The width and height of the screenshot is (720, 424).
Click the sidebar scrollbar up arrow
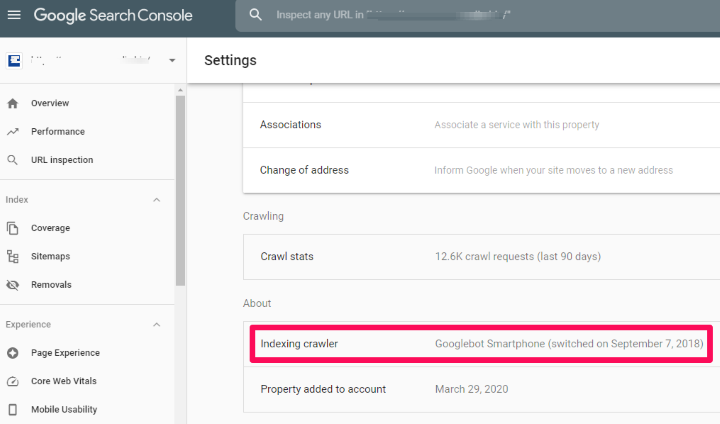click(x=180, y=90)
